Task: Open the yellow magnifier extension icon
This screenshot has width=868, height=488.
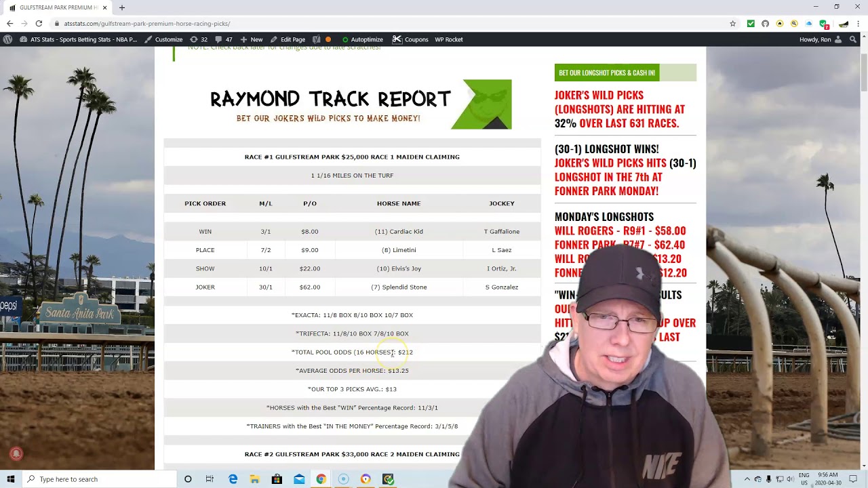Action: tap(794, 23)
